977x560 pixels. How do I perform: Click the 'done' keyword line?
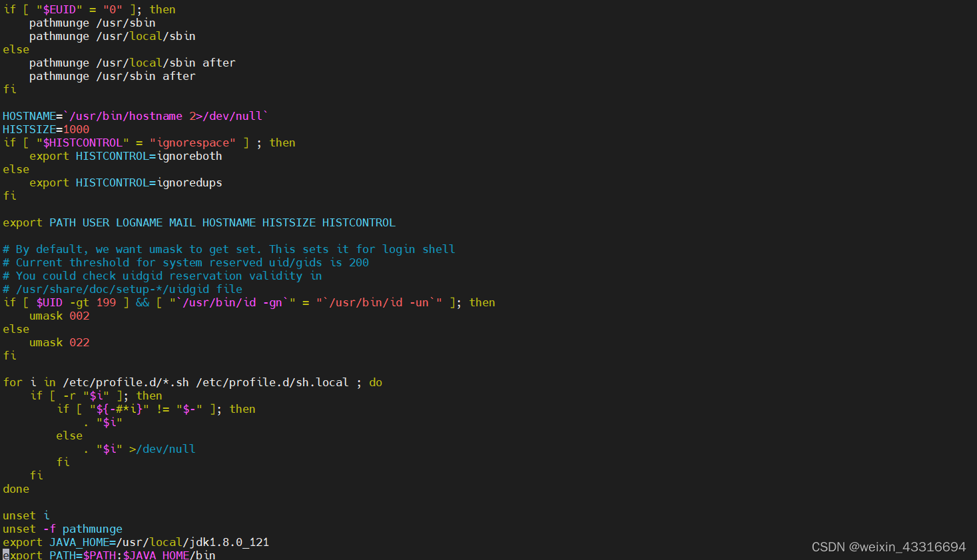pos(16,489)
